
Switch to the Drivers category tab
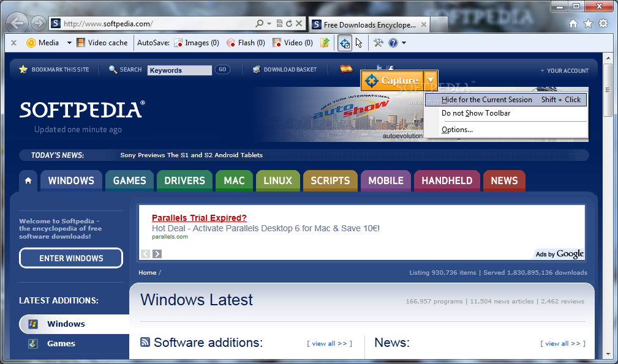coord(184,180)
